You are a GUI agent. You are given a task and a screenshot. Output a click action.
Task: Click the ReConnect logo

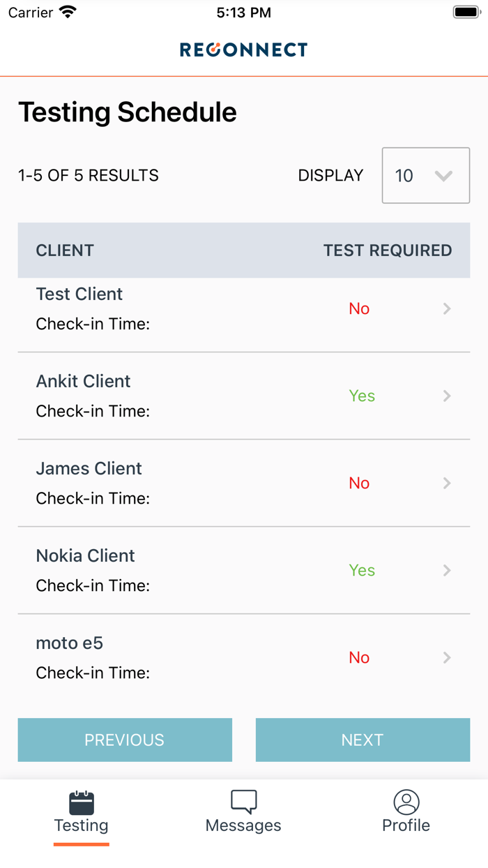tap(243, 50)
